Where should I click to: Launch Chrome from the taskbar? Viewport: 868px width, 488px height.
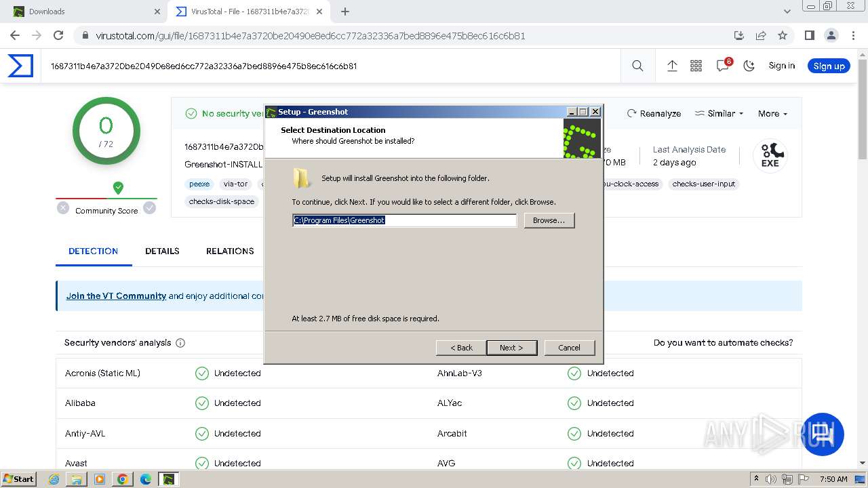coord(123,479)
